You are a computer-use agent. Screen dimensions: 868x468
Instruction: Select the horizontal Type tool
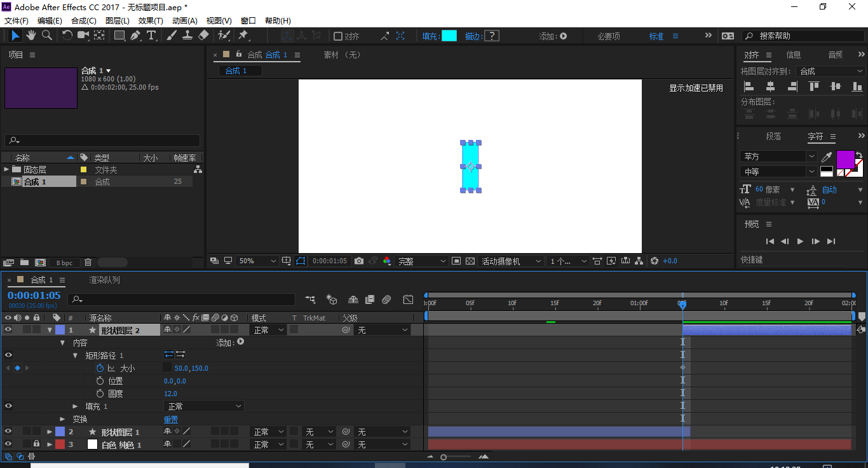coord(151,36)
